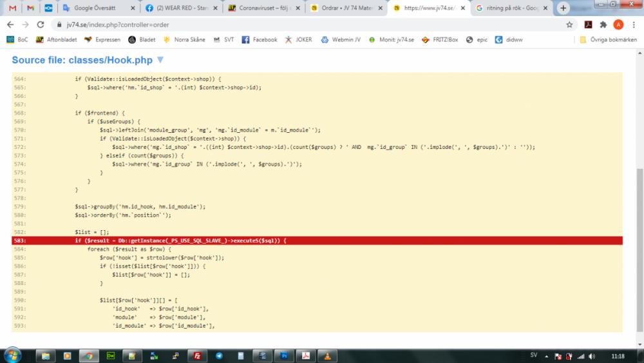
Task: Open VLC media player in taskbar
Action: point(327,355)
